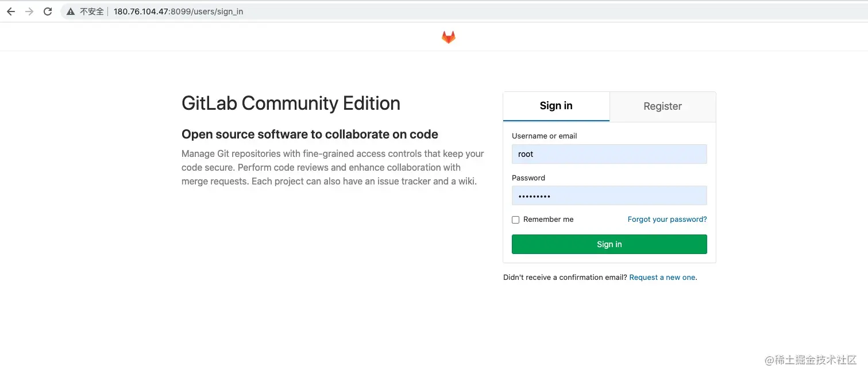Focus the Username or email field
Image resolution: width=868 pixels, height=377 pixels.
click(609, 154)
